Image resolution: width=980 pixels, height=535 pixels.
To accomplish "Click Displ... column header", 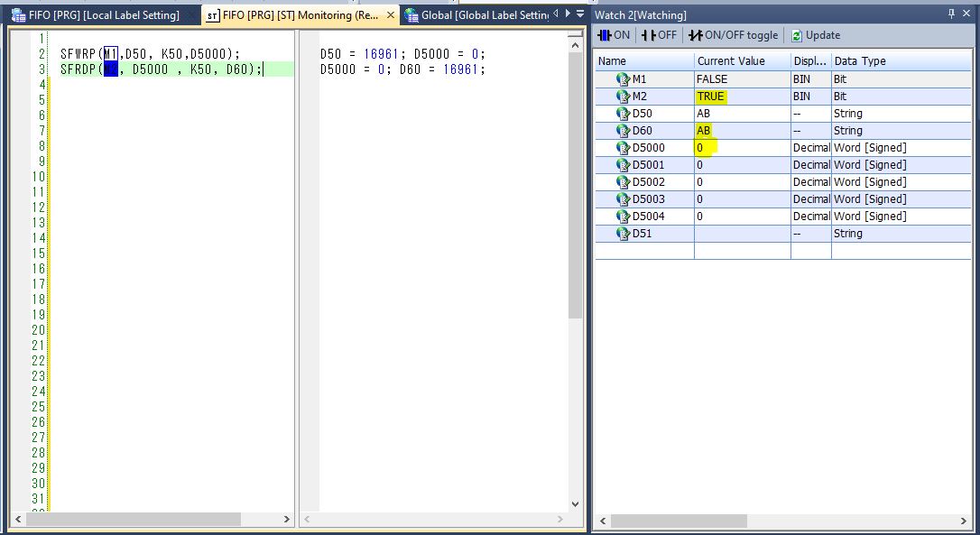I will coord(810,61).
